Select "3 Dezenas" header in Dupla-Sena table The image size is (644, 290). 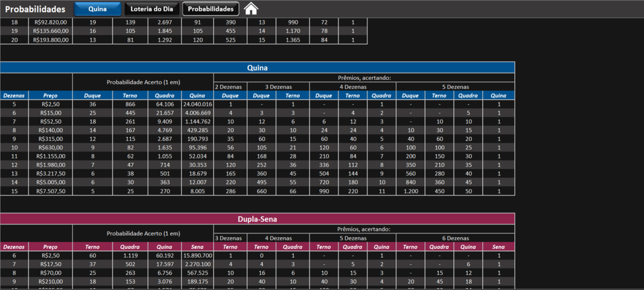[x=230, y=238]
